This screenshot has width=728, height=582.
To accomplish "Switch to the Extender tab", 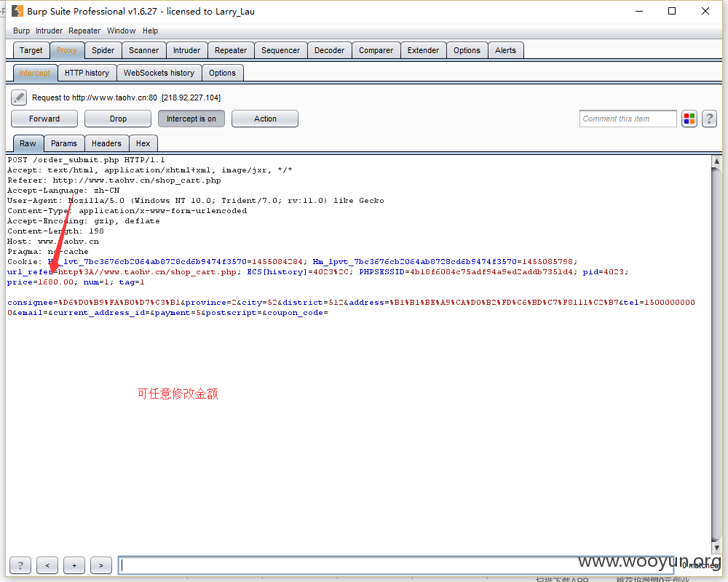I will point(424,50).
